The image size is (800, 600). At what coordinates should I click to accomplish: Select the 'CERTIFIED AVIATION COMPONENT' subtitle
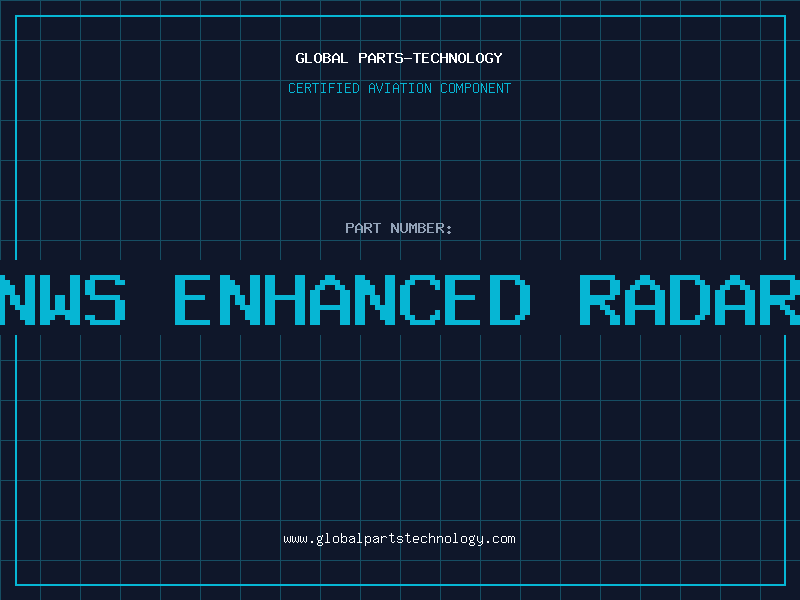click(x=399, y=88)
